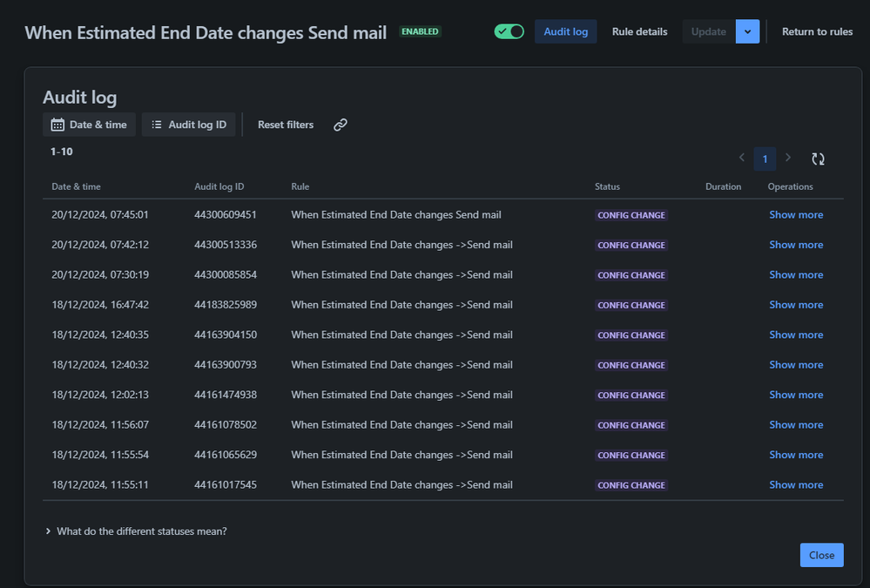Image resolution: width=870 pixels, height=588 pixels.
Task: Open Rule details
Action: (639, 31)
